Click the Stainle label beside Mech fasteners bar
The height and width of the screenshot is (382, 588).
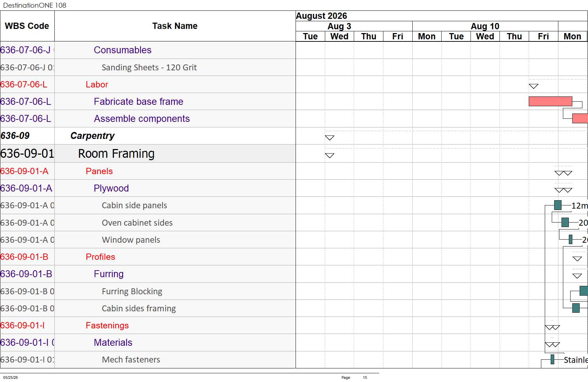click(576, 360)
